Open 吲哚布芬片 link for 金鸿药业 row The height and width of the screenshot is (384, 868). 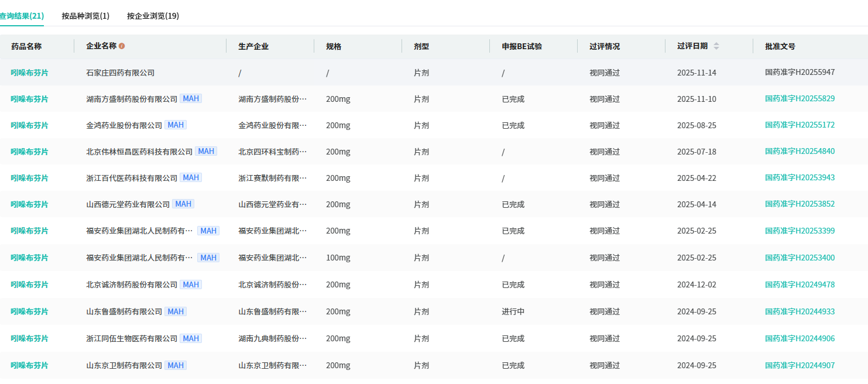29,125
